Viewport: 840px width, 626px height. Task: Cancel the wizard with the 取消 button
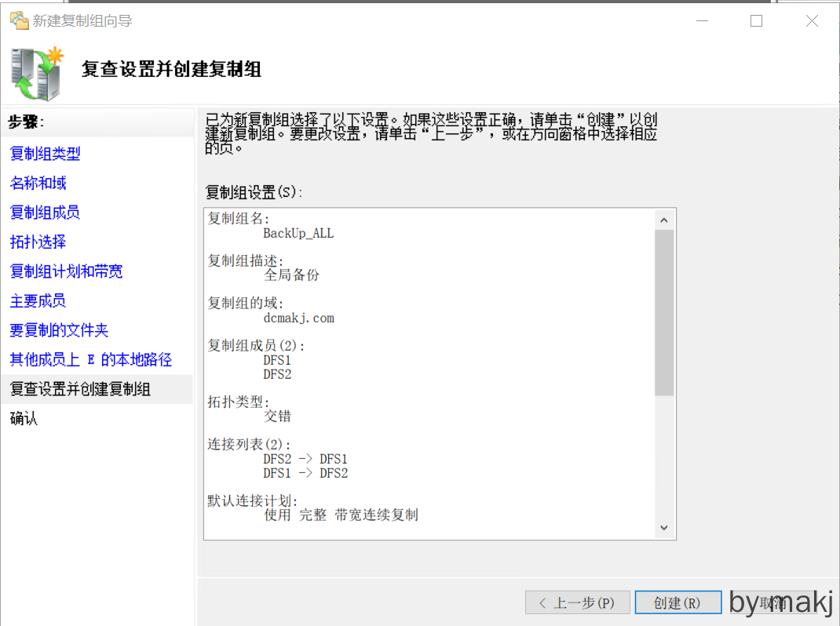(772, 602)
